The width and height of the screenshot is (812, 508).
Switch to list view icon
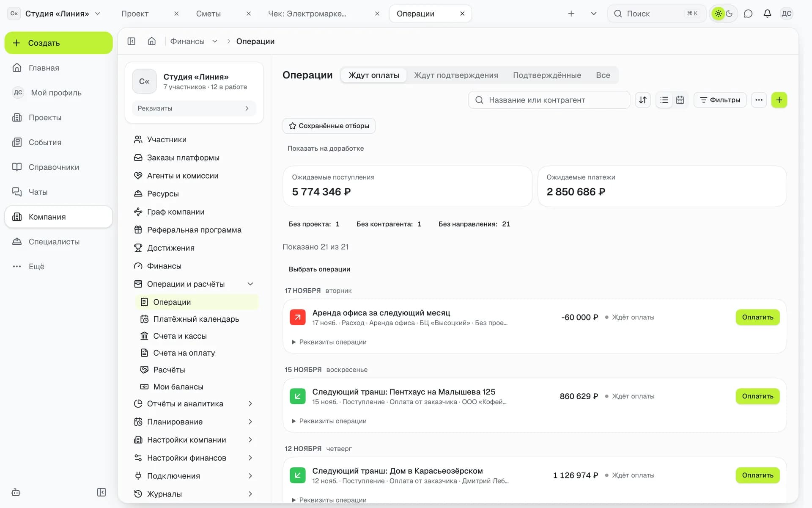[664, 100]
